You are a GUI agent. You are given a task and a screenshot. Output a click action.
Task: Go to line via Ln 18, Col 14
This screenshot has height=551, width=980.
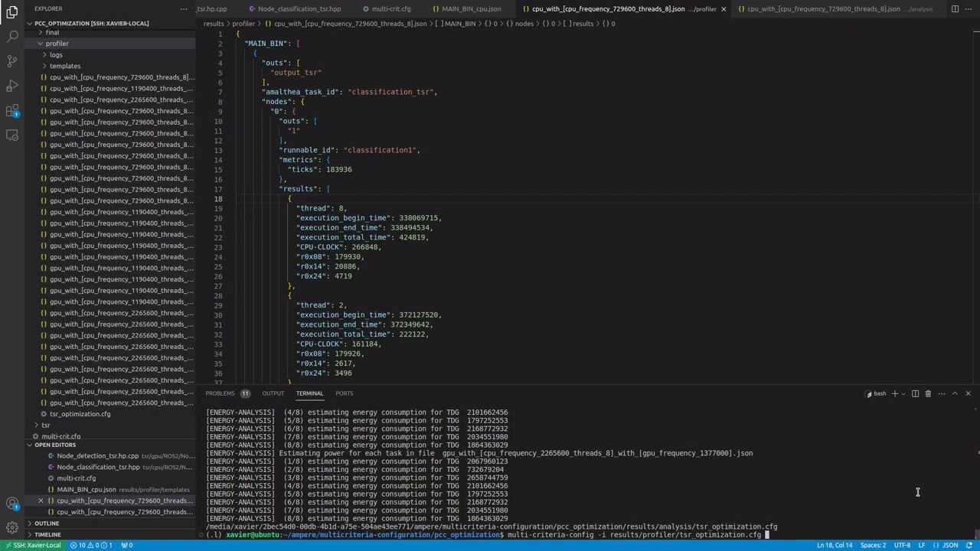[x=835, y=545]
